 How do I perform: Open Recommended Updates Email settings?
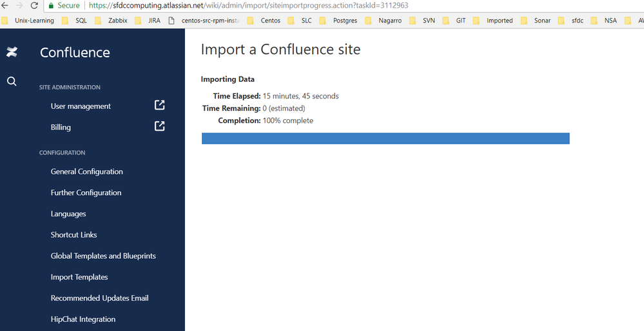99,298
